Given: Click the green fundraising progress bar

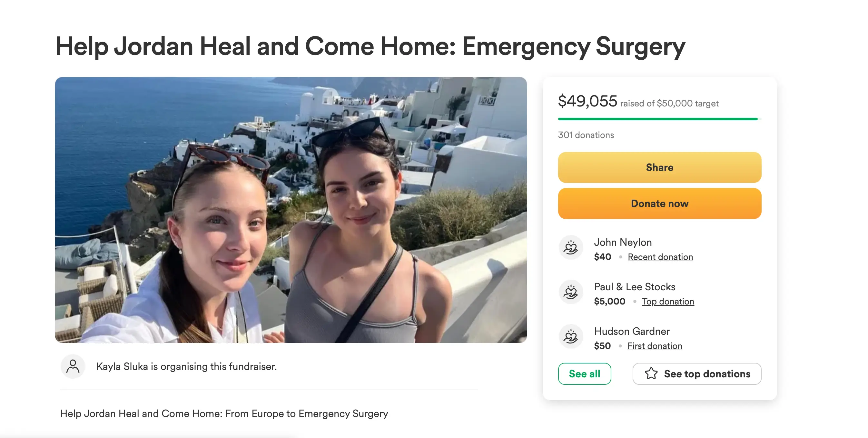Looking at the screenshot, I should (x=657, y=119).
